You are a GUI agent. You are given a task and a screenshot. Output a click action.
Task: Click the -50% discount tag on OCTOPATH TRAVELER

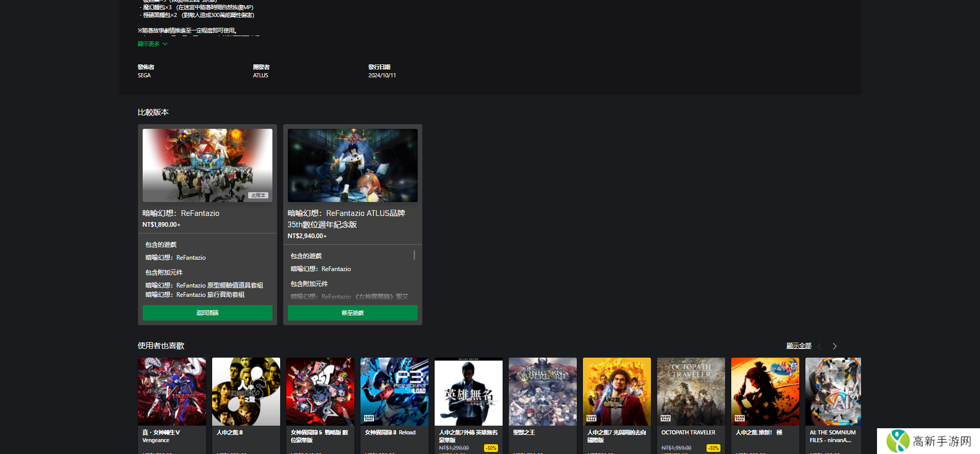click(x=713, y=448)
